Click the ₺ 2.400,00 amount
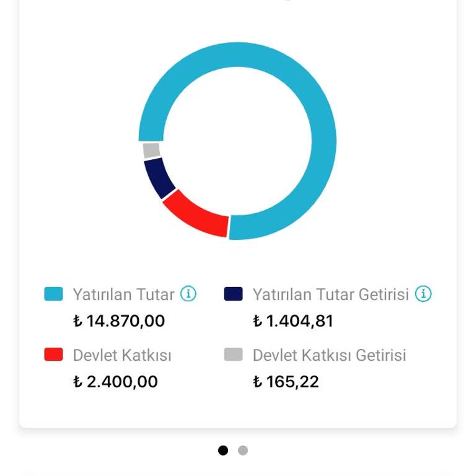 point(115,381)
